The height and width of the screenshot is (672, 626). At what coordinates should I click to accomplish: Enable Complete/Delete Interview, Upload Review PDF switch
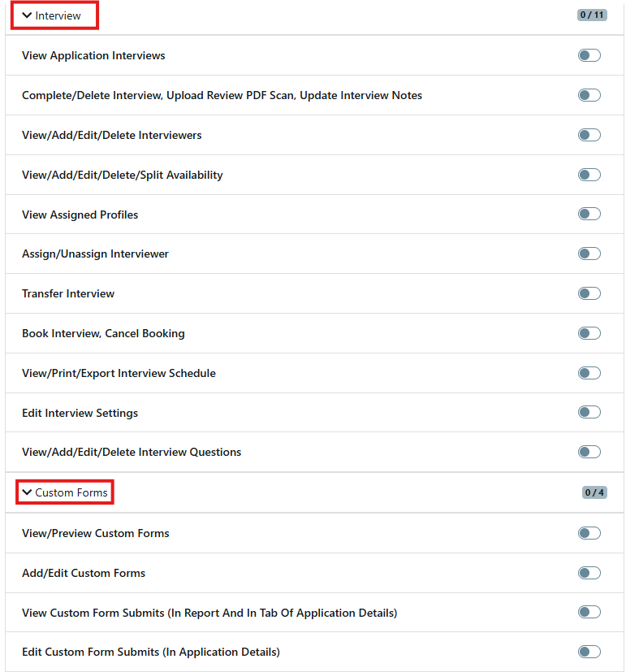tap(589, 95)
